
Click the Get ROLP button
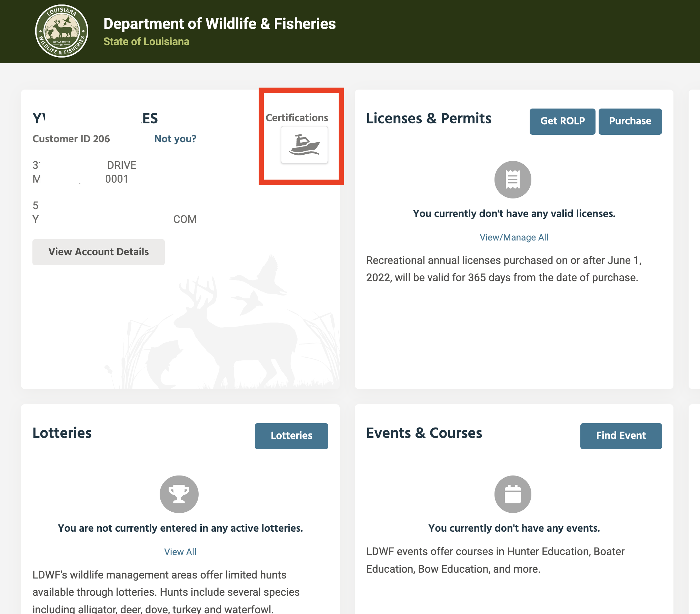(x=562, y=121)
